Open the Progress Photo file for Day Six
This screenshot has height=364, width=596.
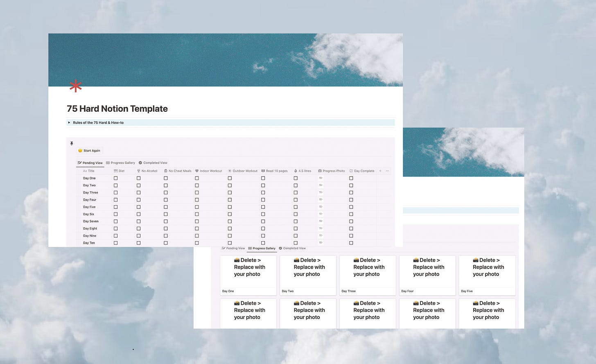(x=321, y=214)
